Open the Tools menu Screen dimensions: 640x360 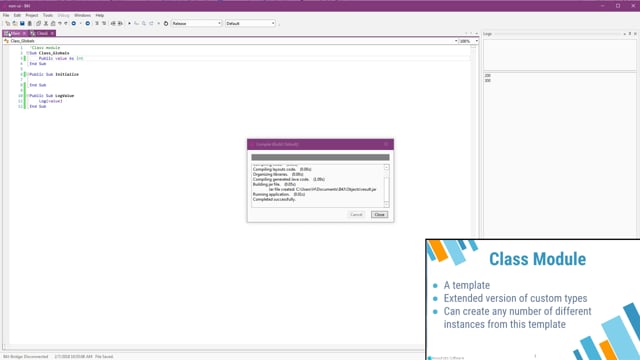(48, 15)
